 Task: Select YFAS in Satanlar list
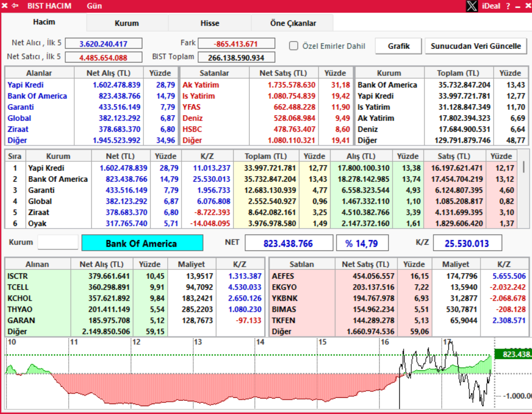pos(192,108)
